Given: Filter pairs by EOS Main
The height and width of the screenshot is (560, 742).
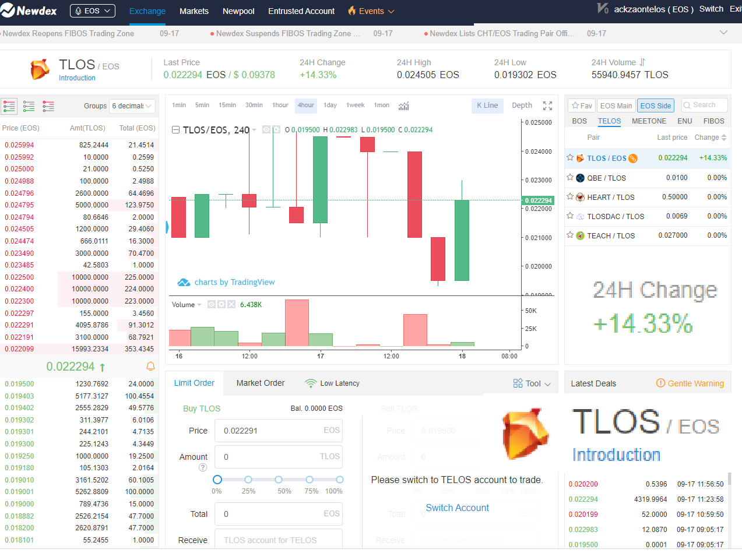Looking at the screenshot, I should 616,105.
